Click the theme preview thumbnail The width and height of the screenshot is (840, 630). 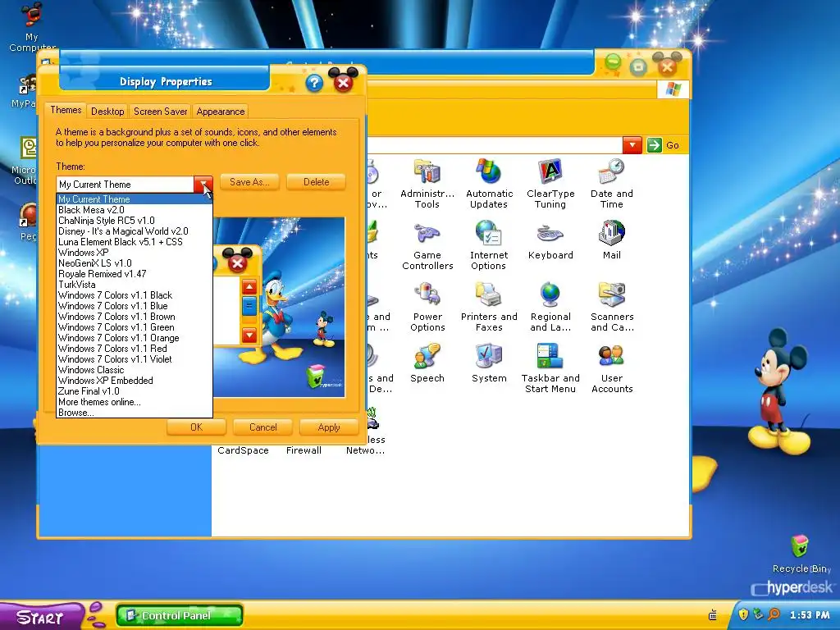pos(279,307)
